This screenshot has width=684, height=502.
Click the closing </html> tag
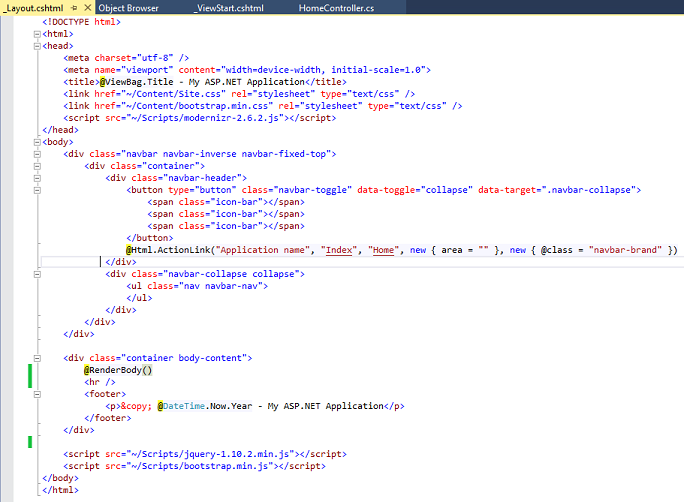point(61,490)
